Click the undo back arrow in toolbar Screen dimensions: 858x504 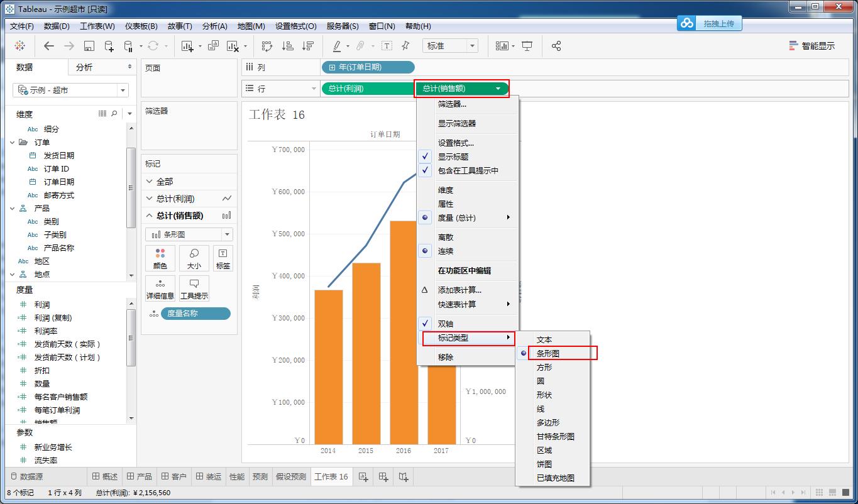pos(49,46)
